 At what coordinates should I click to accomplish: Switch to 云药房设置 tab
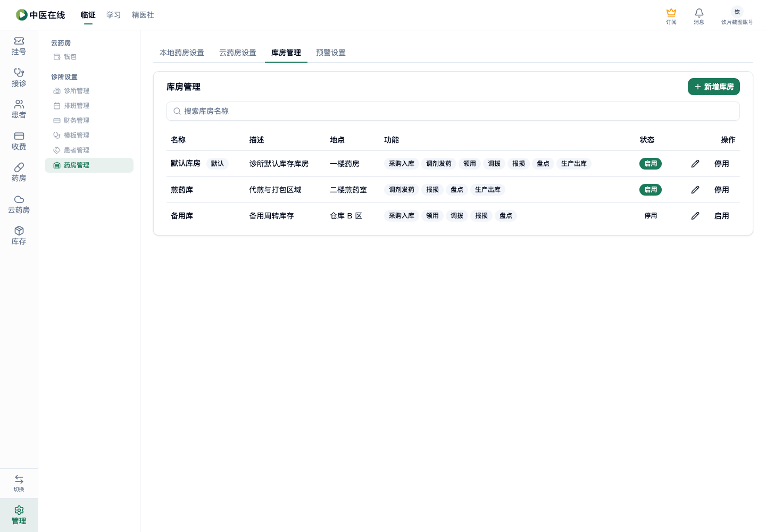[238, 53]
